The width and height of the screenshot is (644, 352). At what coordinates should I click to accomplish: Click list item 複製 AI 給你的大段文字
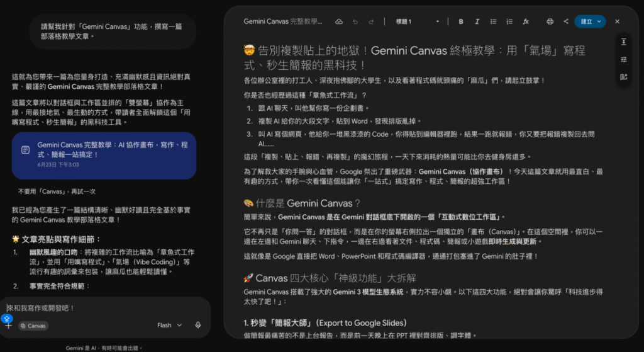click(340, 122)
